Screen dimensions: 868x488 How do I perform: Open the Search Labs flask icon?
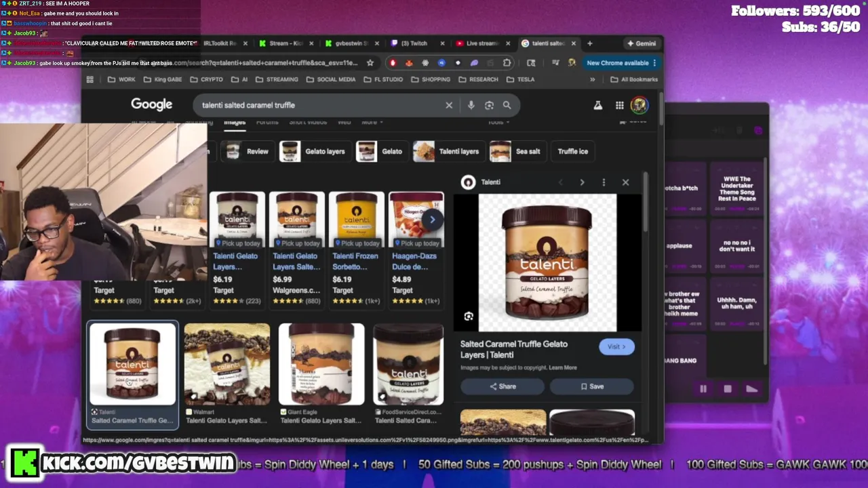598,105
